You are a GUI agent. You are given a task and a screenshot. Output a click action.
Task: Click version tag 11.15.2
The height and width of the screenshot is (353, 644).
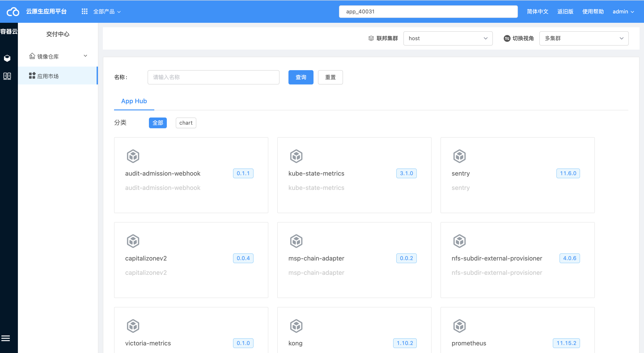[x=566, y=343]
